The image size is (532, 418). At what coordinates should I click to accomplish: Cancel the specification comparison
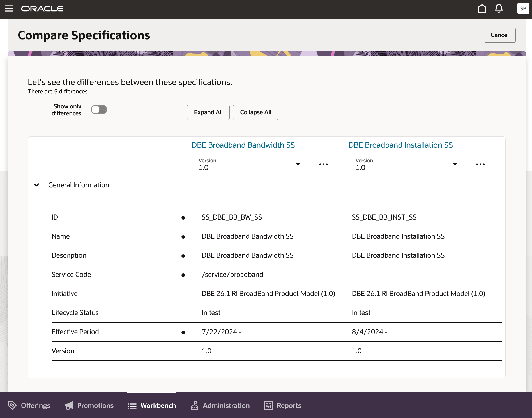(499, 35)
